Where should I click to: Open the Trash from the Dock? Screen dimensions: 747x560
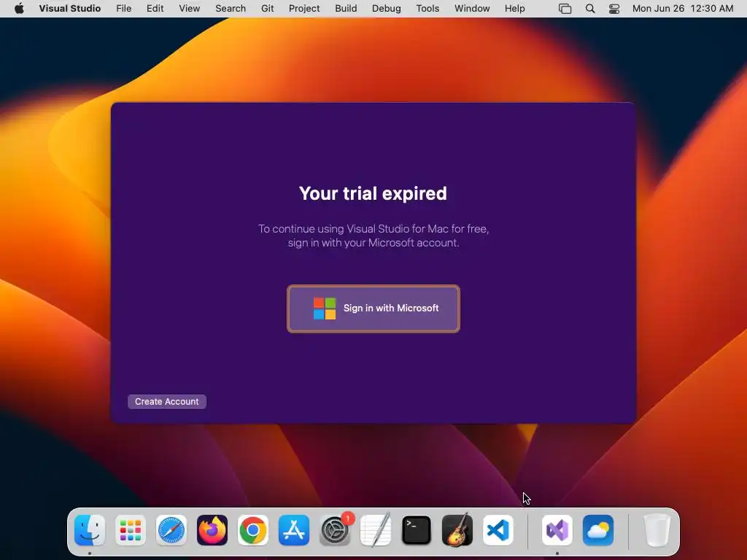657,530
